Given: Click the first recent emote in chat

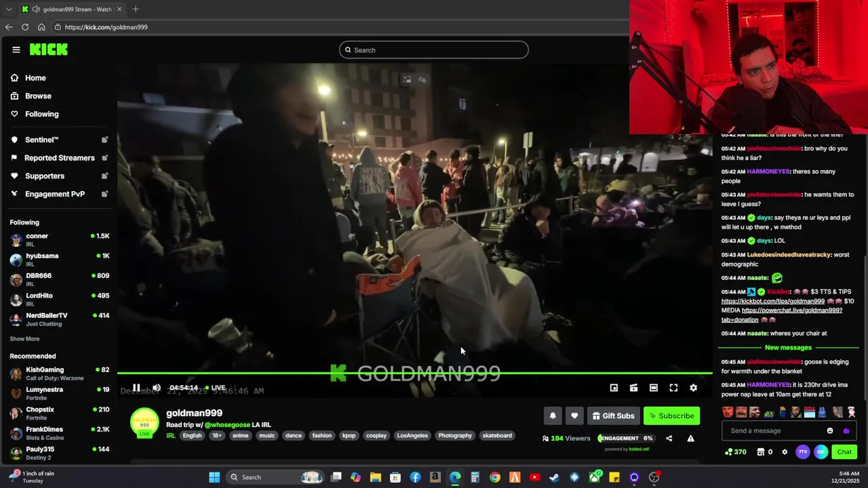Looking at the screenshot, I should coord(728,412).
